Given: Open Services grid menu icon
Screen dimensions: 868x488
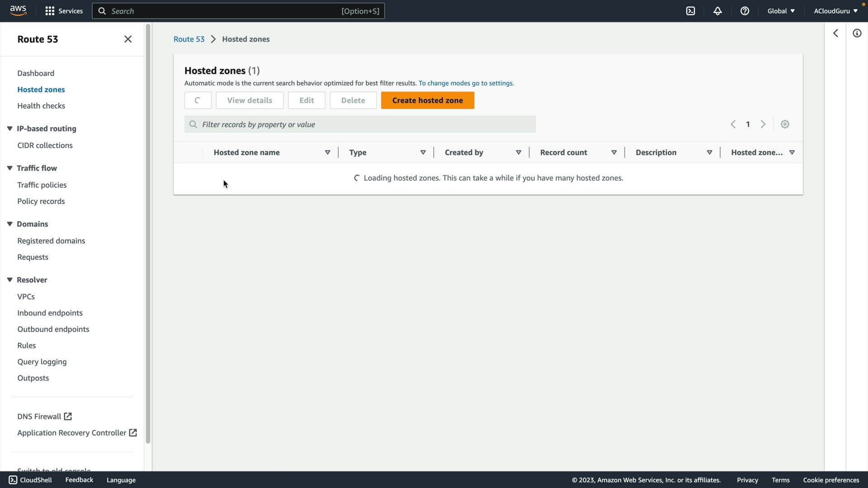Looking at the screenshot, I should click(x=50, y=11).
